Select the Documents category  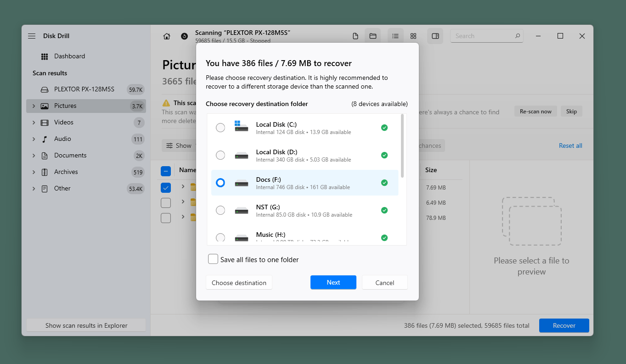(x=86, y=156)
